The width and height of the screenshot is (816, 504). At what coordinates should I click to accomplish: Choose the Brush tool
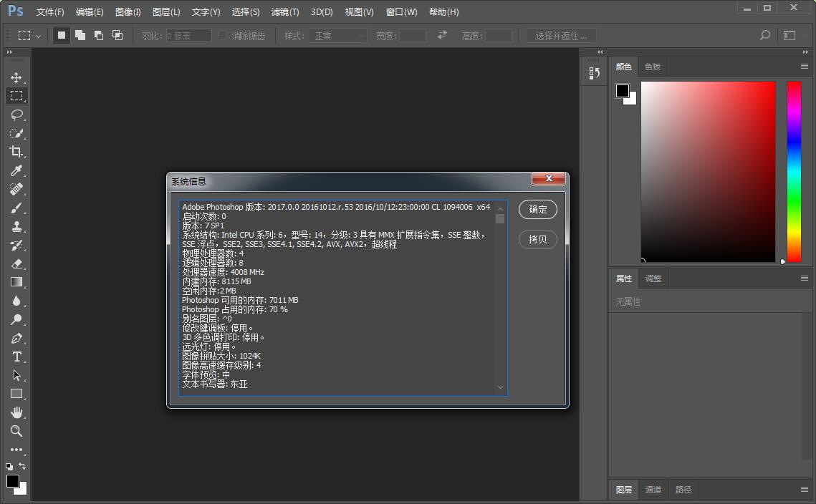pyautogui.click(x=16, y=208)
